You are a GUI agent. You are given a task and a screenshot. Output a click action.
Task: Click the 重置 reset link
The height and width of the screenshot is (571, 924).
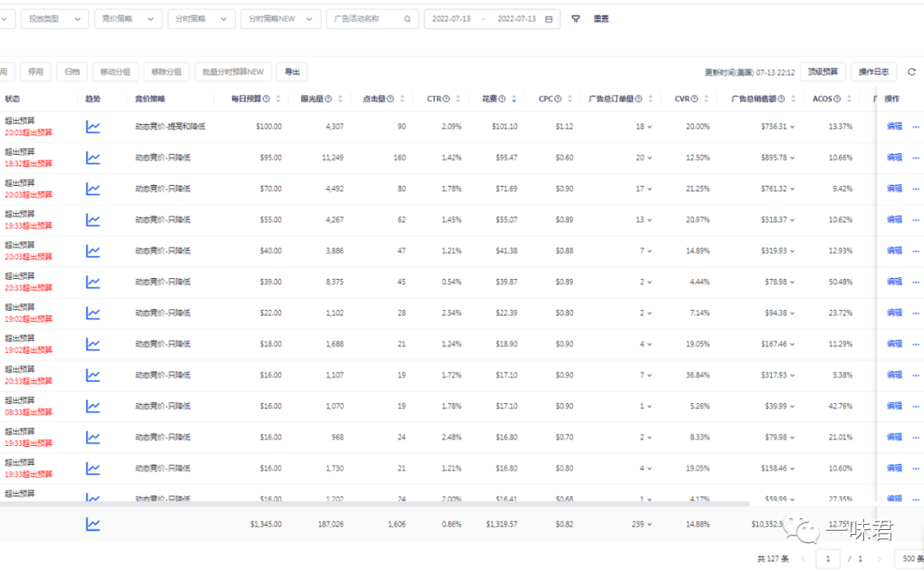601,19
